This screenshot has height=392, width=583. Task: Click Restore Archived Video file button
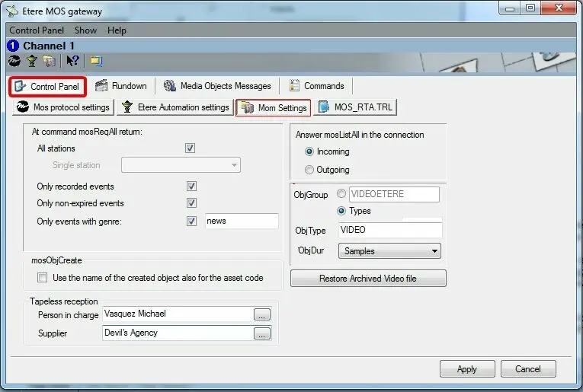pyautogui.click(x=368, y=279)
